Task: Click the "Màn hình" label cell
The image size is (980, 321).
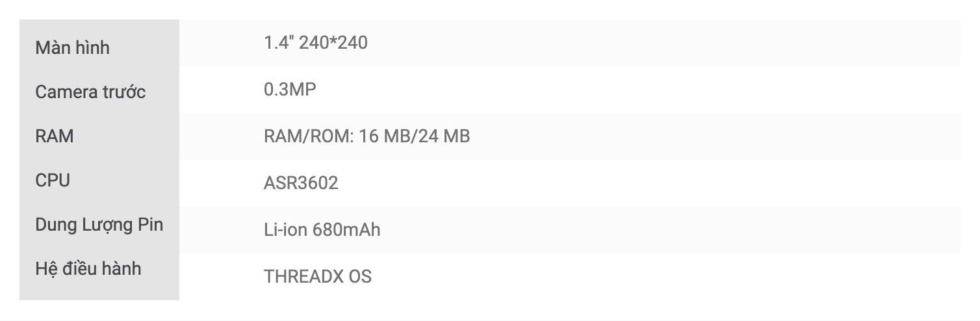Action: [x=72, y=48]
